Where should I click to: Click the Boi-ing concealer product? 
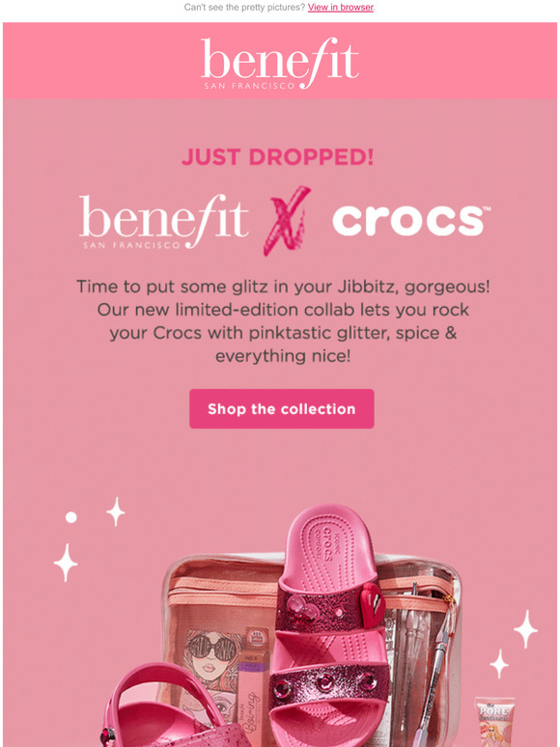point(252,700)
